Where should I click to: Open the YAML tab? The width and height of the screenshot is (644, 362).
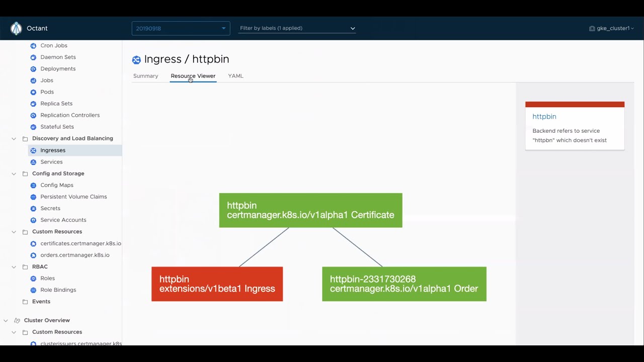(235, 76)
